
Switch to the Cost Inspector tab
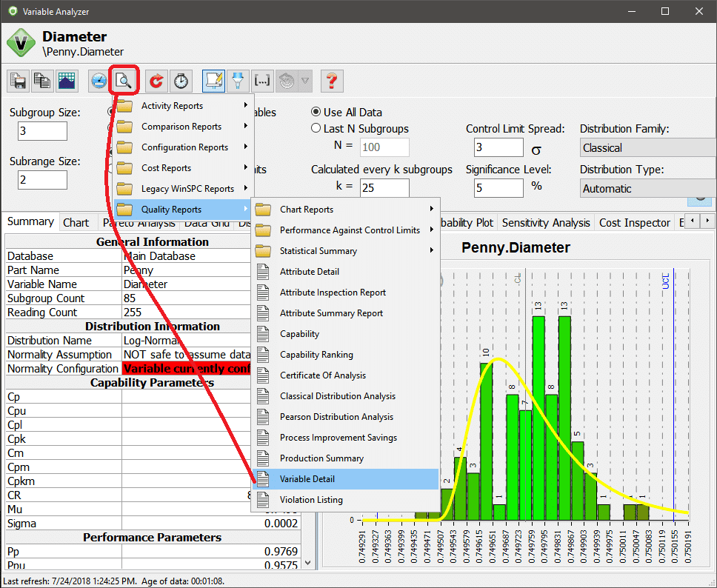point(635,222)
